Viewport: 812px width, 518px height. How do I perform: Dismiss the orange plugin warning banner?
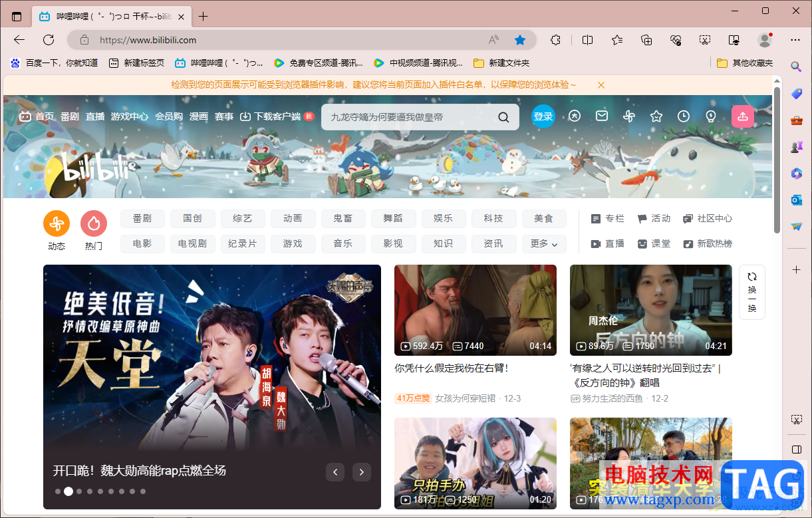(x=601, y=85)
